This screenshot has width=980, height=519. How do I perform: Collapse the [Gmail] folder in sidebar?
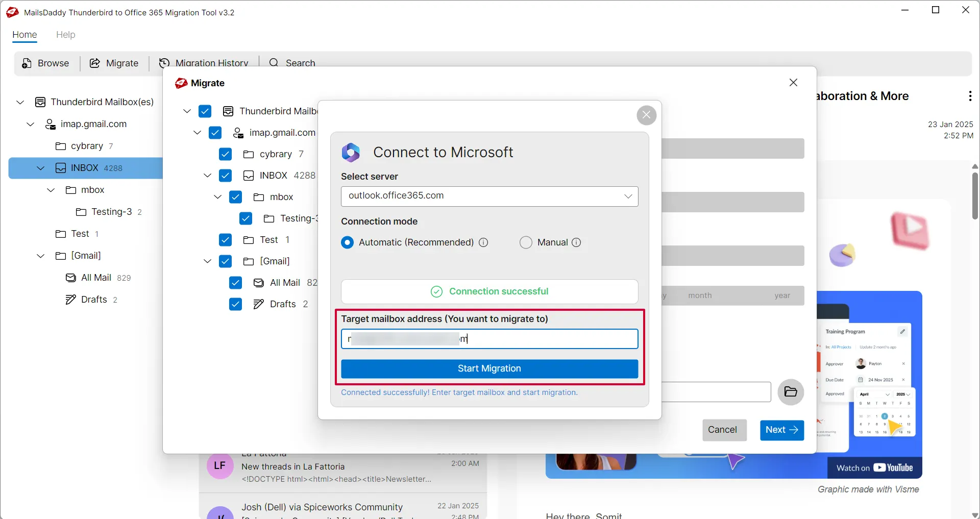[x=40, y=256]
